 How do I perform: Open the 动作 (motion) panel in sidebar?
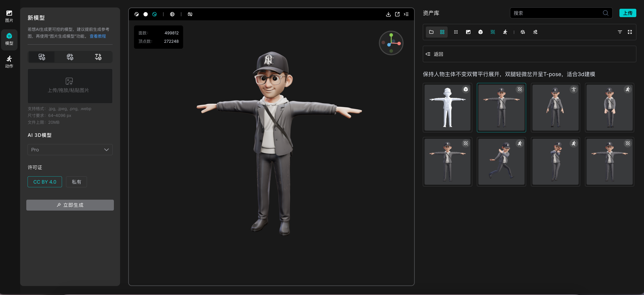(9, 61)
